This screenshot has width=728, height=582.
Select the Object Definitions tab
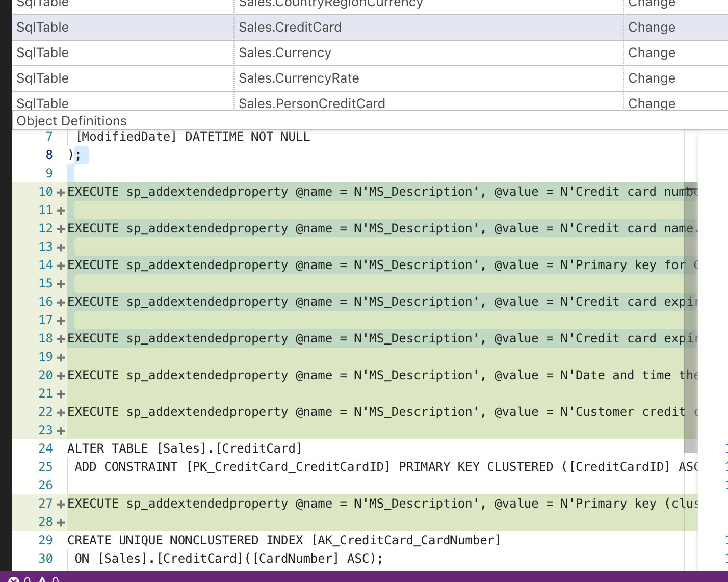click(71, 121)
